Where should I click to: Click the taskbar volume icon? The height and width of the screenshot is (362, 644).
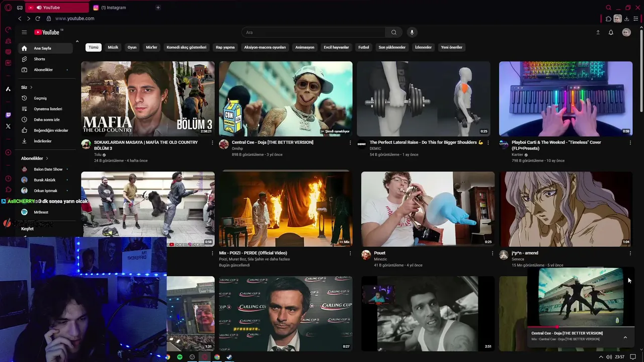coord(609,357)
